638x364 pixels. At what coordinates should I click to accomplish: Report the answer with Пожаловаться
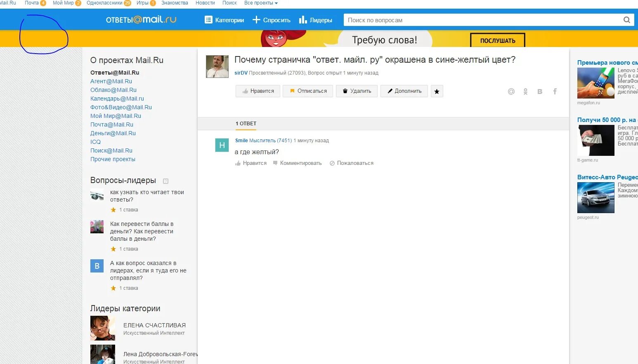[351, 163]
